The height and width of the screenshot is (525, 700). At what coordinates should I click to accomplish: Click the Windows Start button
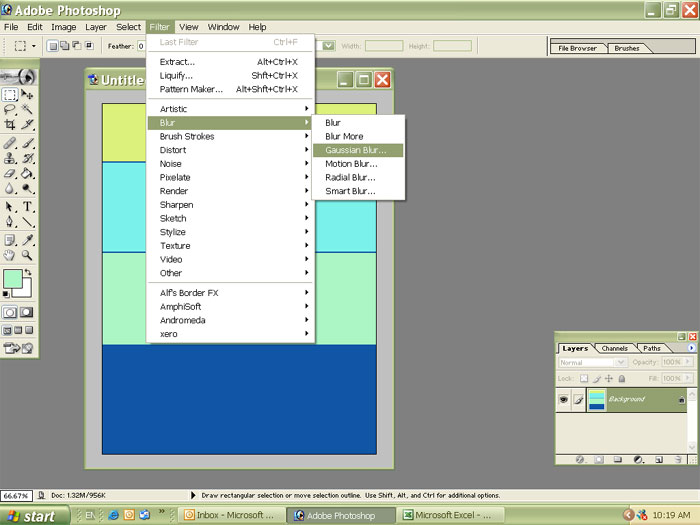[x=34, y=516]
